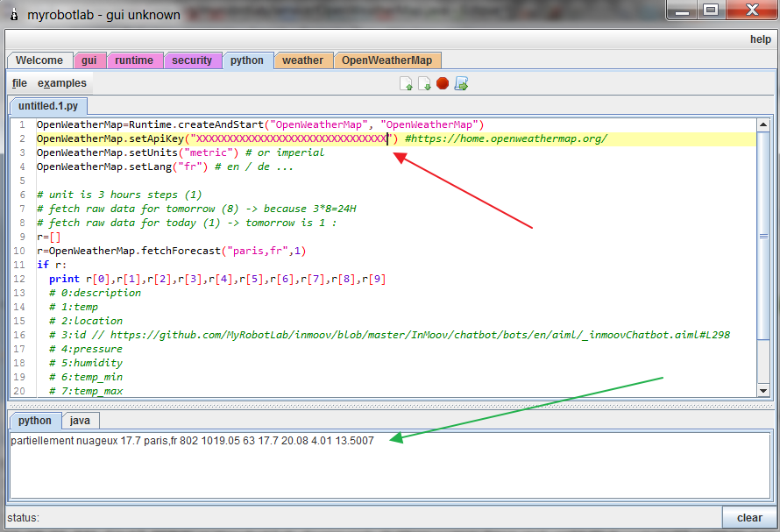Select the gui tab
Image resolution: width=780 pixels, height=532 pixels.
click(x=89, y=60)
